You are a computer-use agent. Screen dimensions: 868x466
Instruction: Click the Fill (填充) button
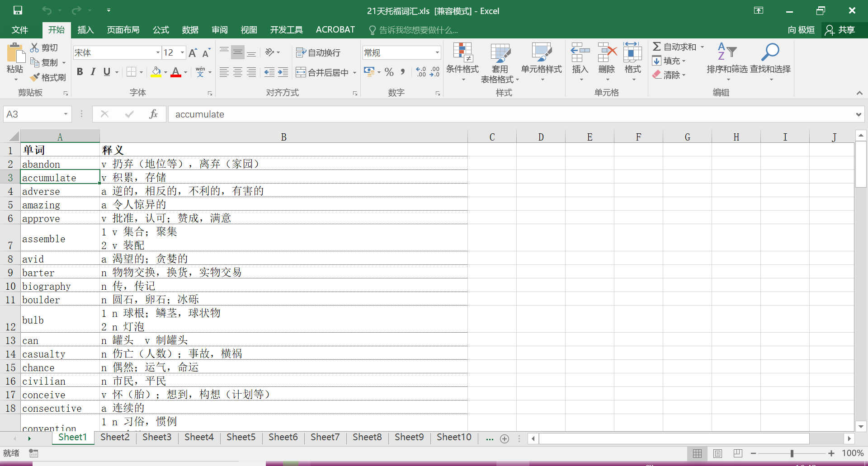point(669,61)
